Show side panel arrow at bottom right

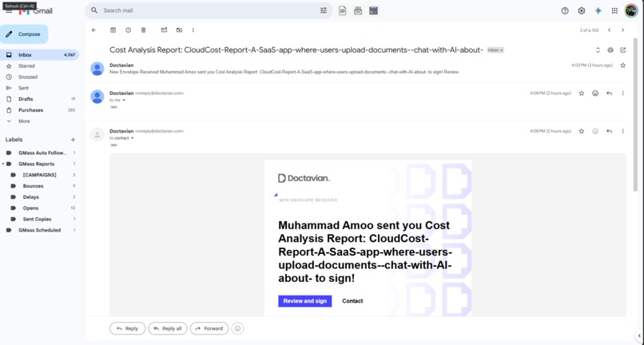click(639, 335)
